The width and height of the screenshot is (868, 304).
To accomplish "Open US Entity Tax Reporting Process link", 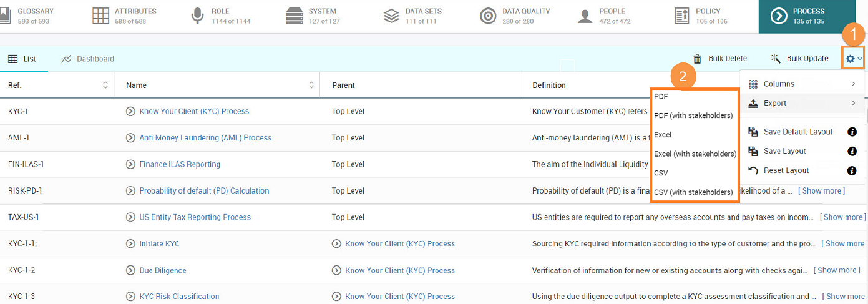I will coord(195,217).
